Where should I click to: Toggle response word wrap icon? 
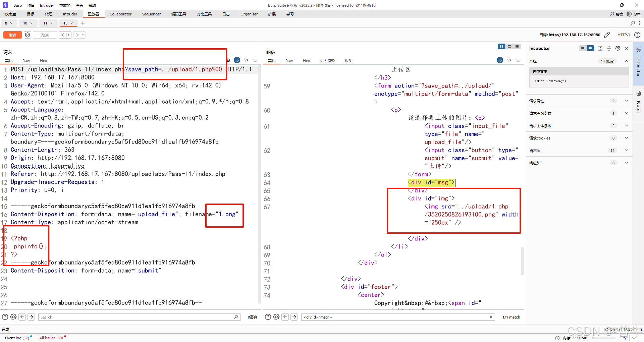click(500, 60)
